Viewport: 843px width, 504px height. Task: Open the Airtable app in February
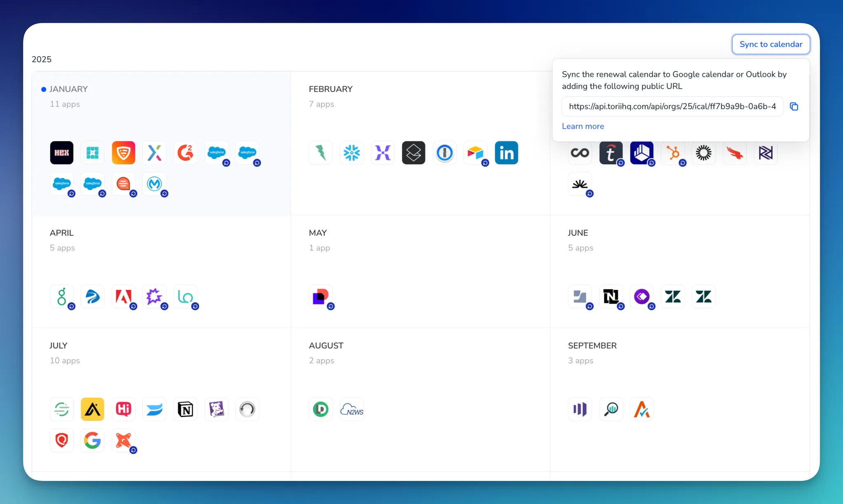click(x=475, y=153)
